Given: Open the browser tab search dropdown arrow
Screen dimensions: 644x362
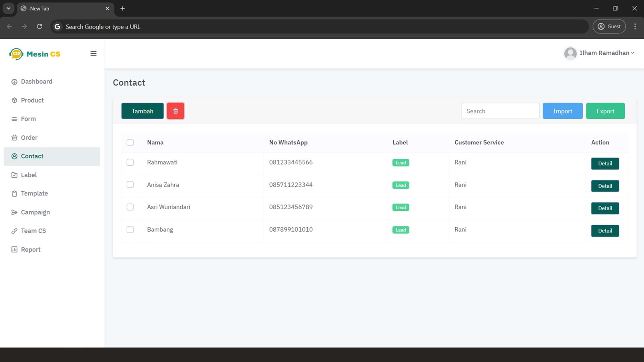Looking at the screenshot, I should click(8, 8).
